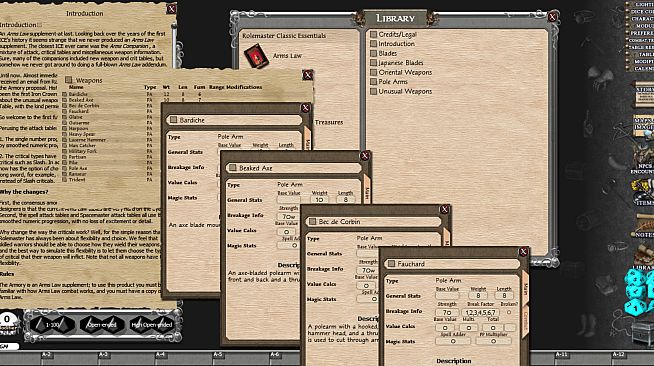Open the Items sidebar button
This screenshot has height=366, width=654.
[644, 193]
